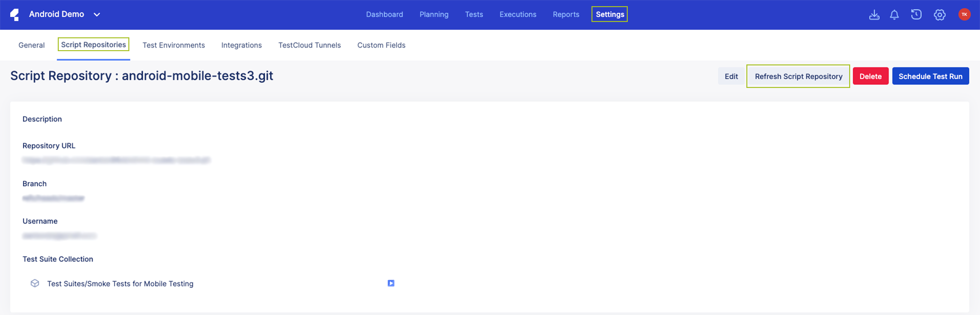Open the download icon in header
The width and height of the screenshot is (980, 315).
point(874,15)
